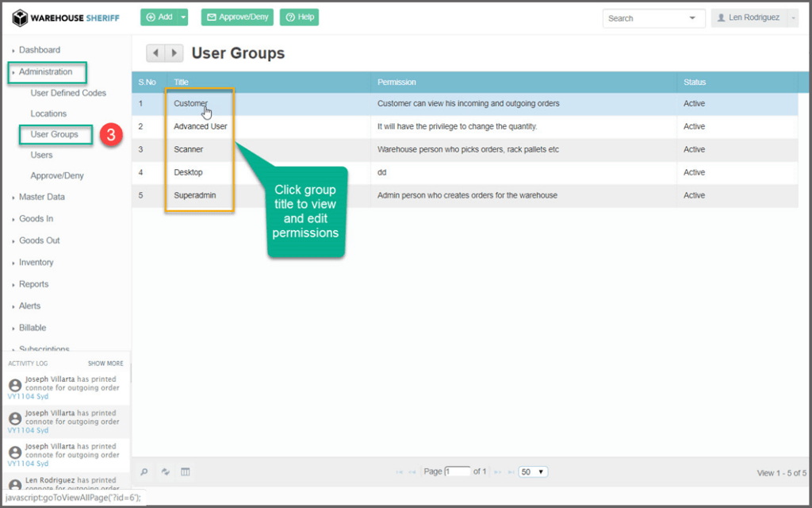Expand the Master Data sidebar section
812x508 pixels.
pos(41,197)
